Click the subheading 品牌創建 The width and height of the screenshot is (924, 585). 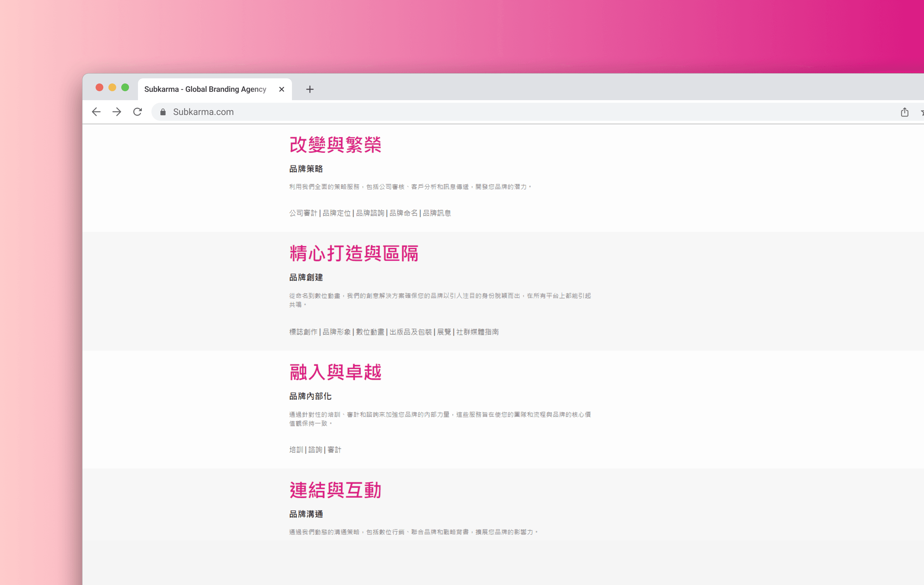[306, 277]
